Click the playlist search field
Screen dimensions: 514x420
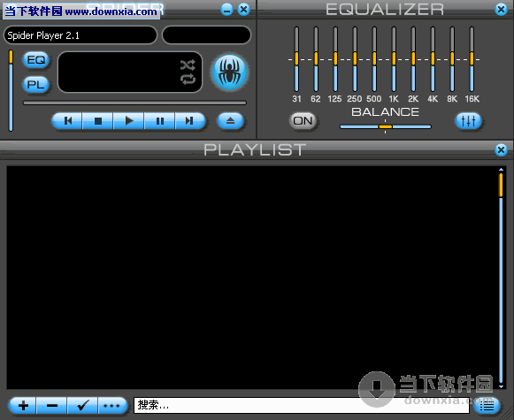[302, 406]
